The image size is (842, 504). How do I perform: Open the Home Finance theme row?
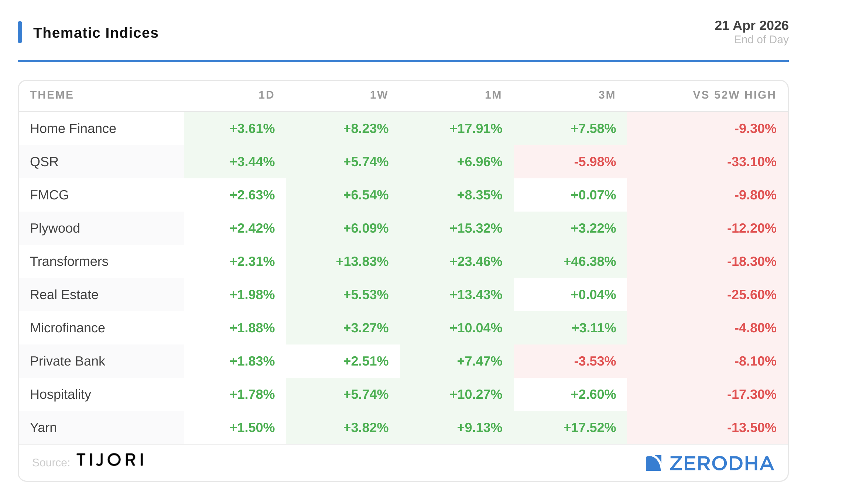(73, 128)
